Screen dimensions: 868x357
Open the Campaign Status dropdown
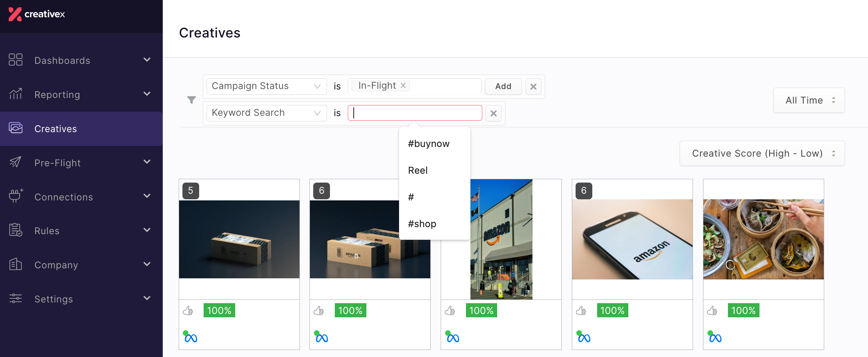point(266,86)
